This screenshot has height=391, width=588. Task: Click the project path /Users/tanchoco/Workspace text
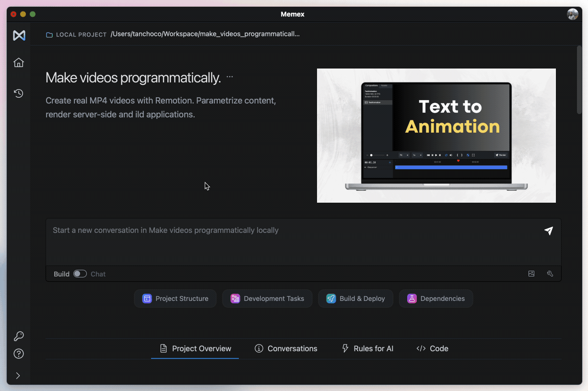pos(205,34)
